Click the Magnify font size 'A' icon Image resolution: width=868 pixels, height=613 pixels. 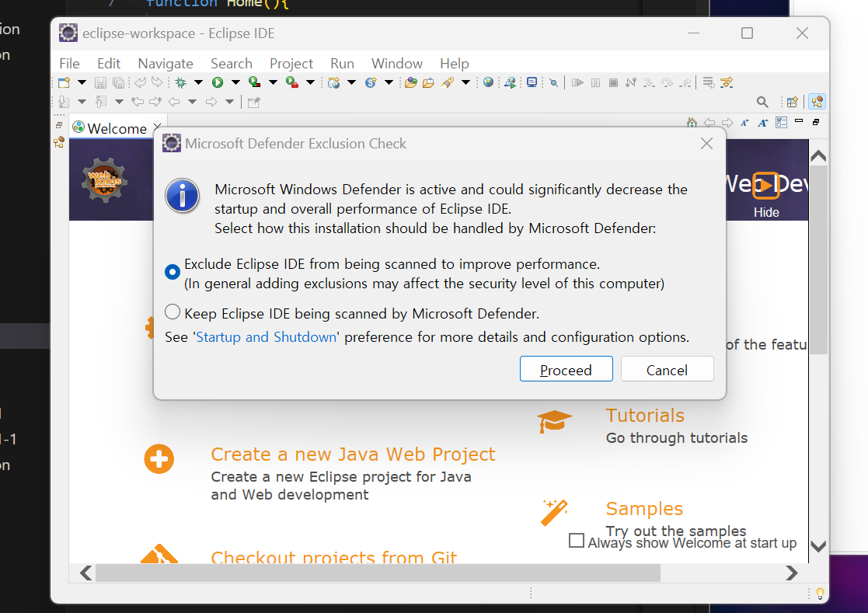point(763,123)
